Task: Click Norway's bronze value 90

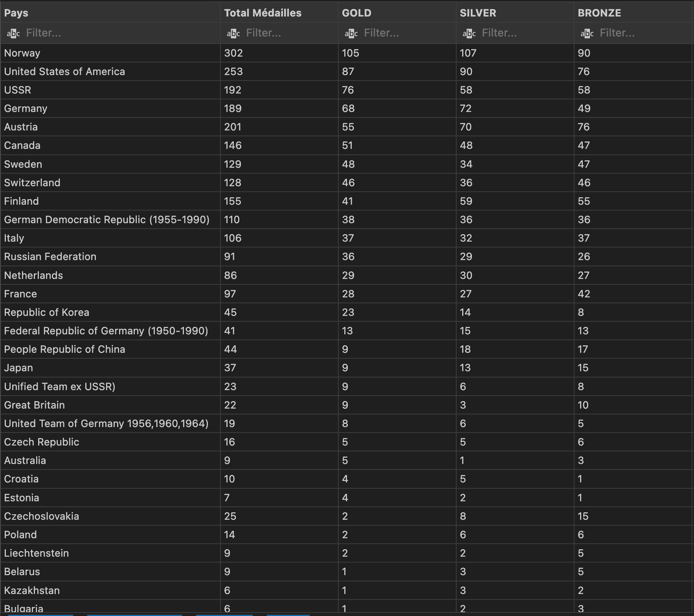Action: pyautogui.click(x=584, y=53)
